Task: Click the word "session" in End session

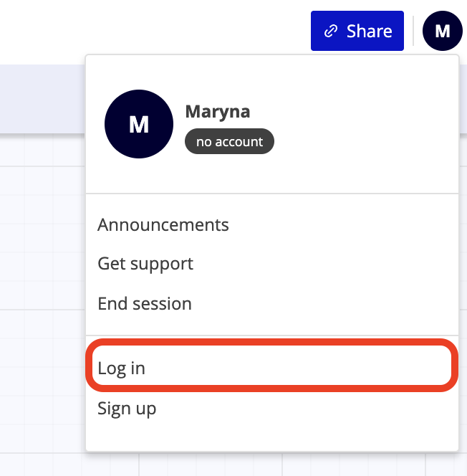Action: pos(163,303)
